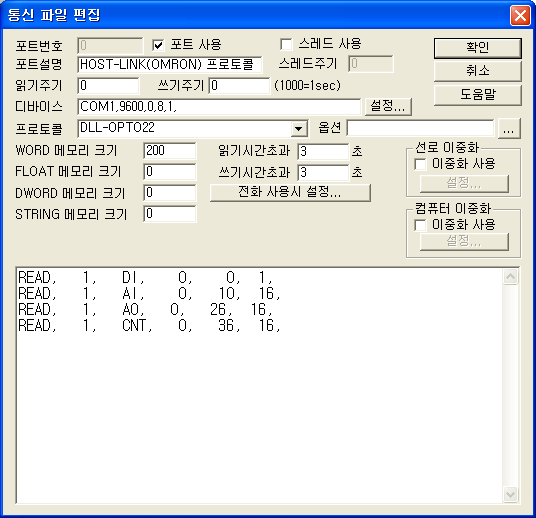Close the 통신 파일 편집 dialog
This screenshot has height=518, width=536.
coord(520,15)
